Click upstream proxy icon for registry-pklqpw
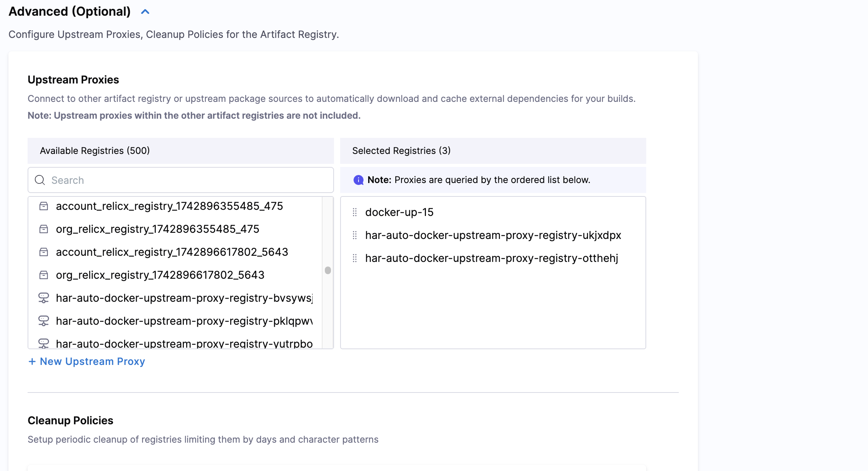 tap(44, 321)
